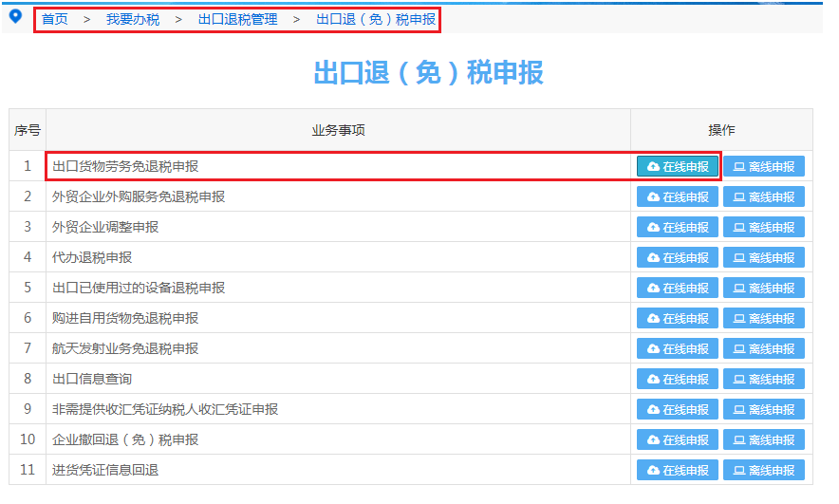Choose 离线申报 for 企业撤回退（免）税申报
Viewport: 839px width, 504px height.
(x=764, y=439)
